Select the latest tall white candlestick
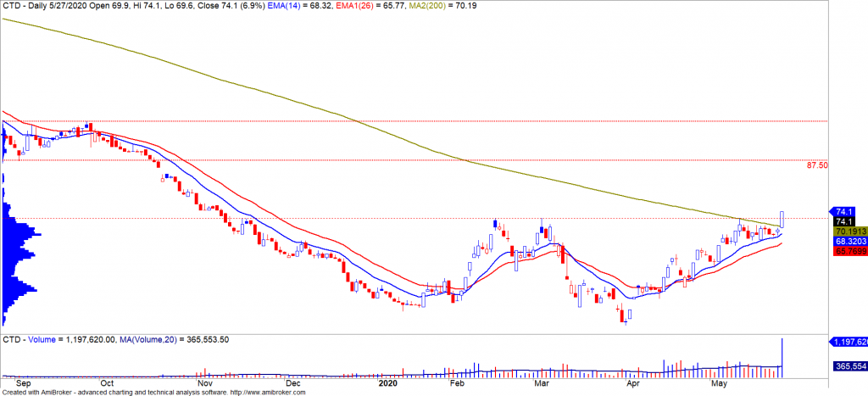 pyautogui.click(x=782, y=219)
